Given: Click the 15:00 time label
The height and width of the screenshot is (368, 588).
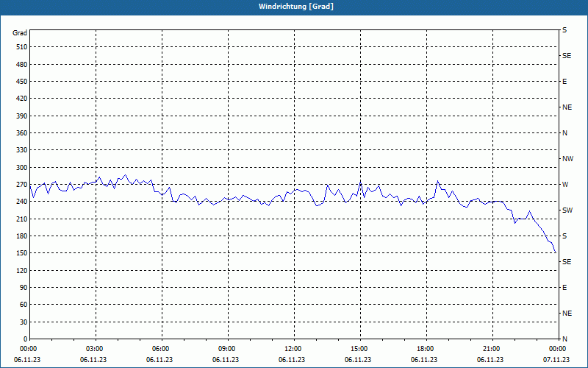Looking at the screenshot, I should click(359, 349).
